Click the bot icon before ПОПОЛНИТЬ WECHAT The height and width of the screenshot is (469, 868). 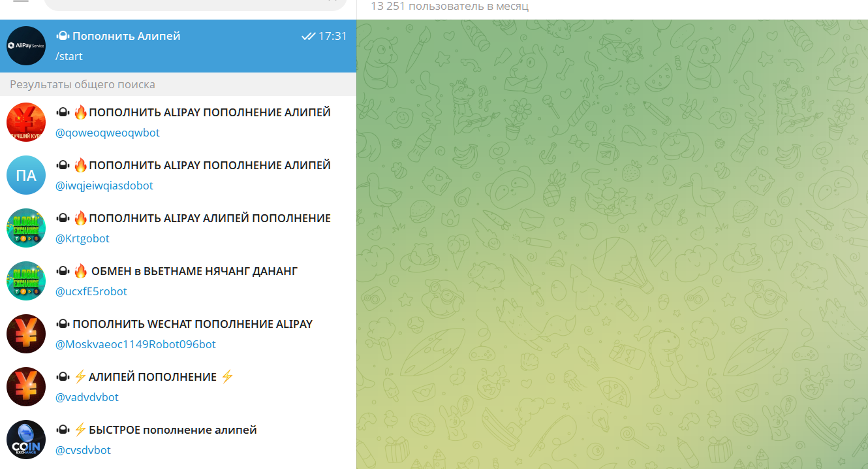pos(63,324)
